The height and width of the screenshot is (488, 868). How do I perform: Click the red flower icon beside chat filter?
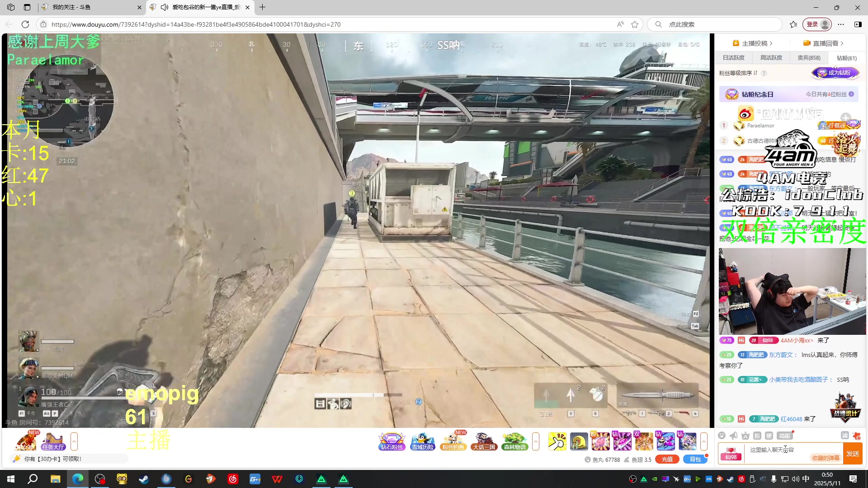pos(856,436)
